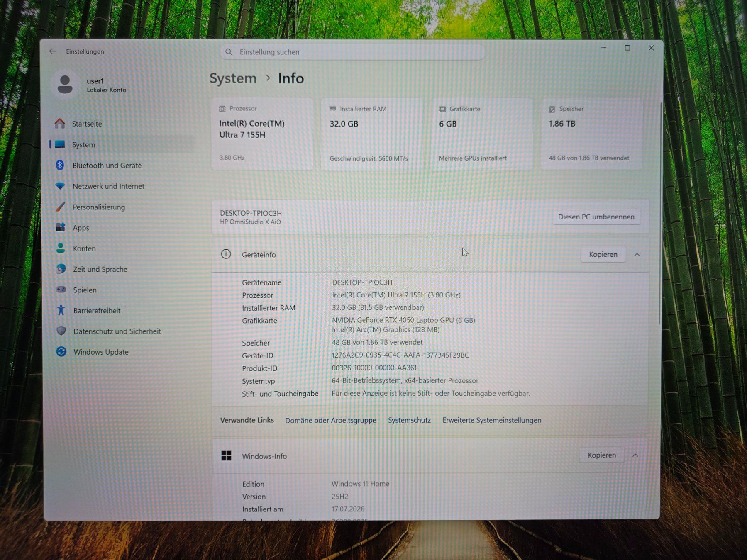747x560 pixels.
Task: Open the Systemschutz link
Action: [x=409, y=420]
